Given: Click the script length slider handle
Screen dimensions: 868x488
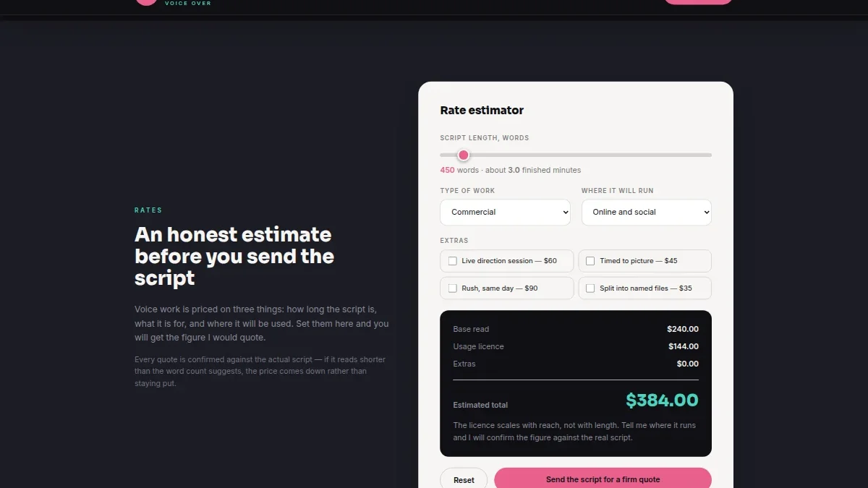Looking at the screenshot, I should tap(464, 155).
